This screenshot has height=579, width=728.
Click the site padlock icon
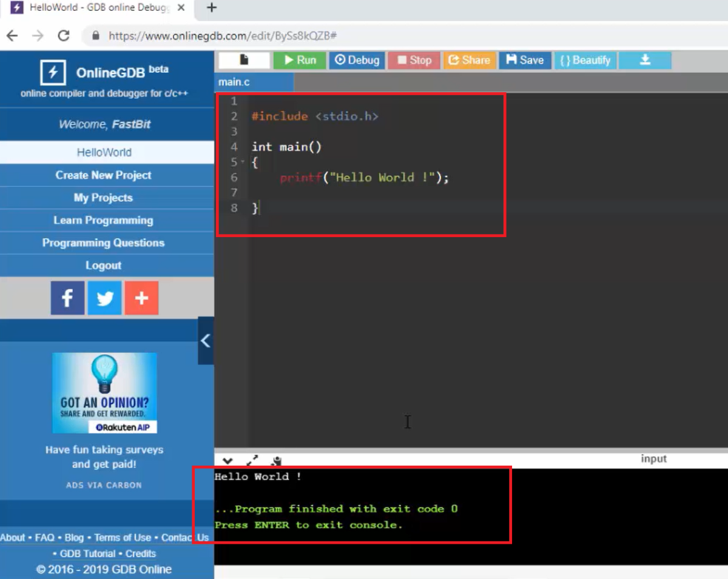tap(96, 36)
